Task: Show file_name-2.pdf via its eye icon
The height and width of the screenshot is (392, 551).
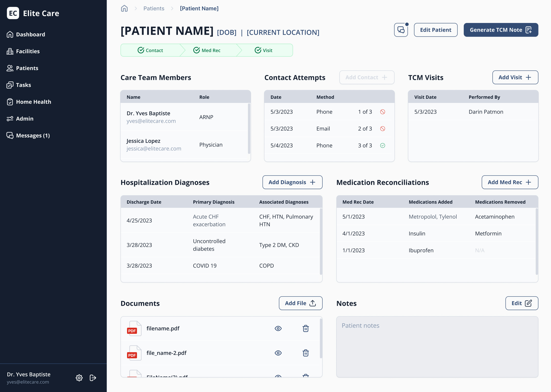Action: pos(278,353)
